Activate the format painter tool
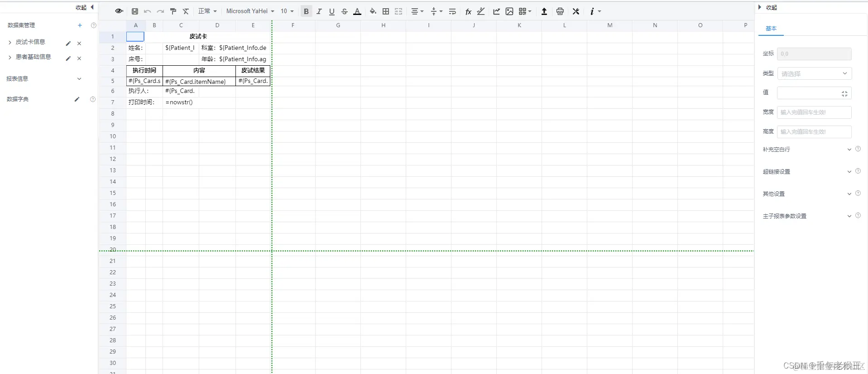868x374 pixels. coord(173,11)
